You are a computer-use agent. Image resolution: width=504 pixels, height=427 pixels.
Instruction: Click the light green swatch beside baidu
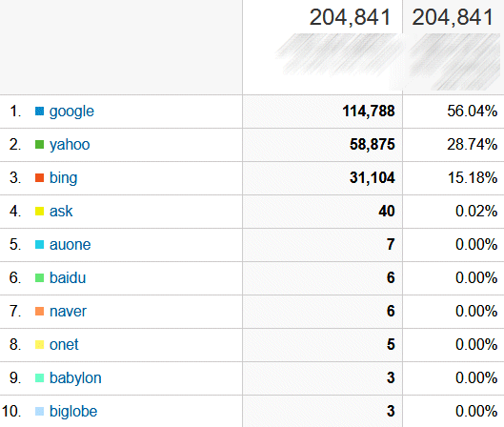click(x=39, y=277)
